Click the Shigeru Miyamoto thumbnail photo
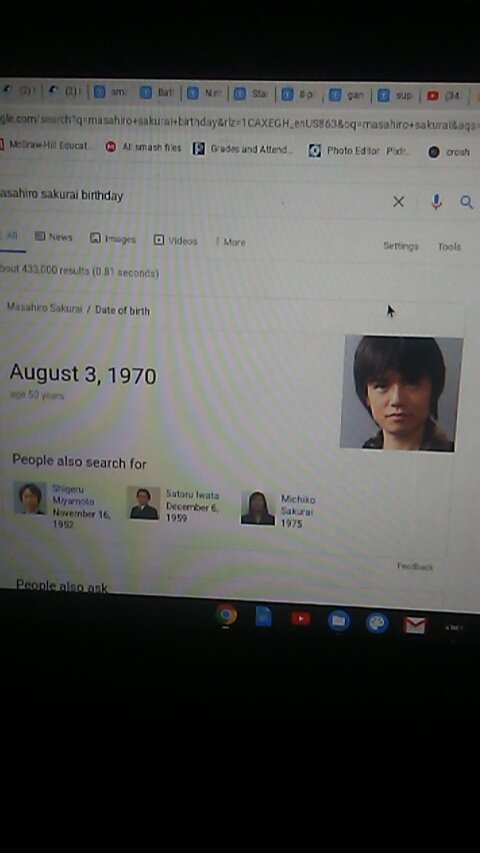 point(30,498)
